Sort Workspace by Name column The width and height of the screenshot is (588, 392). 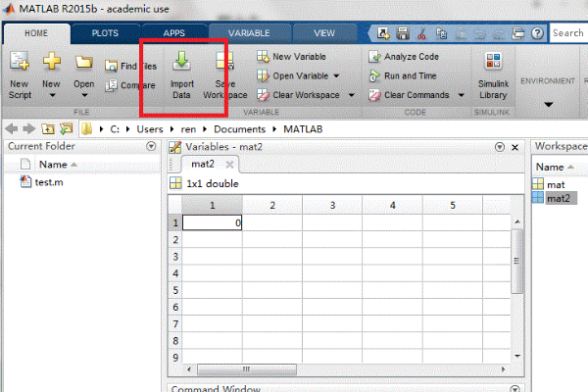555,167
